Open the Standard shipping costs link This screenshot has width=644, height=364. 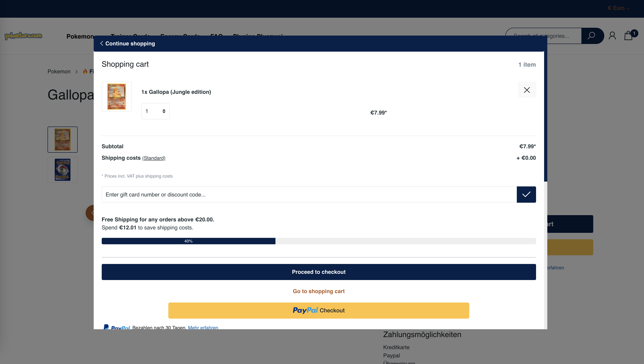point(154,158)
